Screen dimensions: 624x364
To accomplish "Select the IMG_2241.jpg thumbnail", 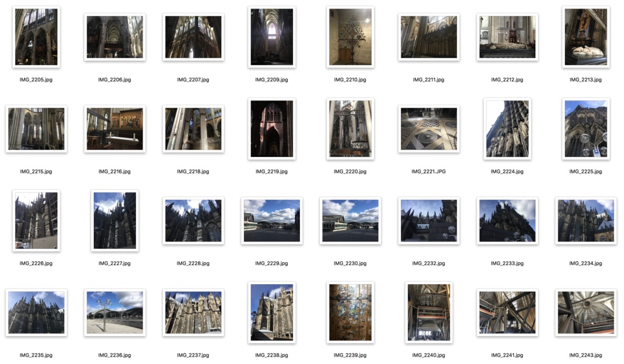I will pos(508,312).
